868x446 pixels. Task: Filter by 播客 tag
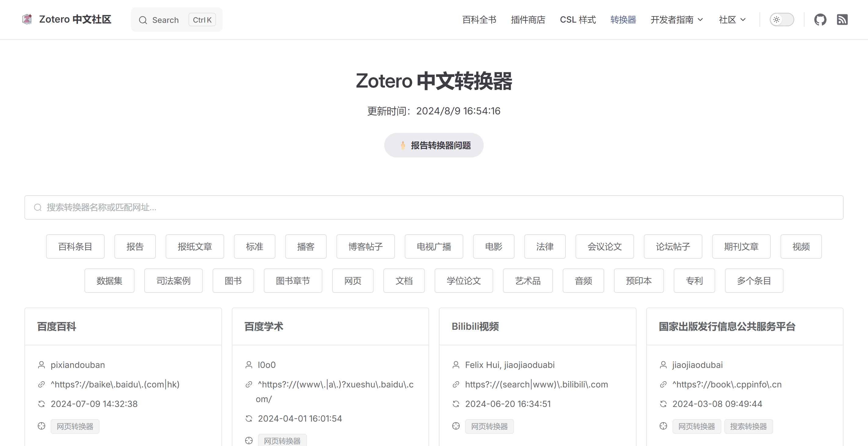click(x=306, y=246)
